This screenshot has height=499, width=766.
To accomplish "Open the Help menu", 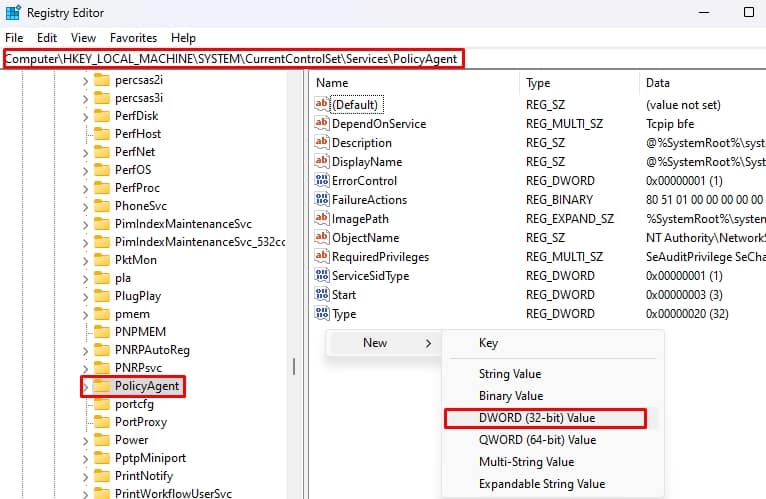I will (183, 38).
